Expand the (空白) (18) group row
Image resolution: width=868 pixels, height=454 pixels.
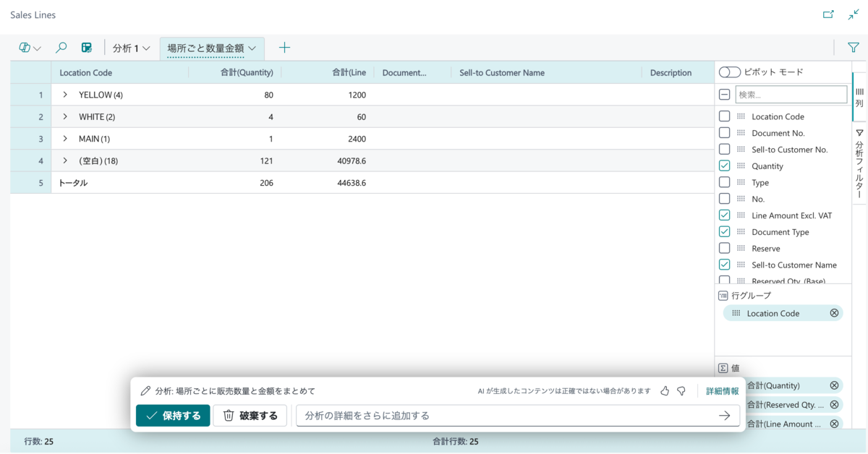click(64, 160)
